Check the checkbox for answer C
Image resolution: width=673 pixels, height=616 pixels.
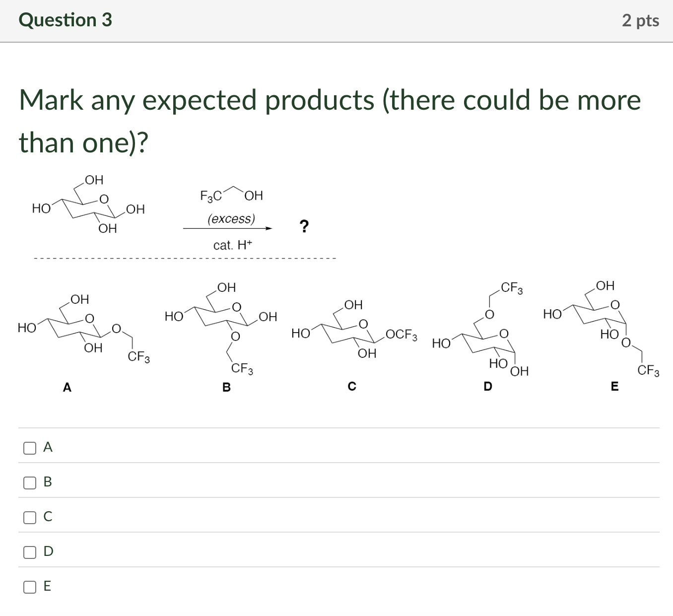click(x=30, y=517)
